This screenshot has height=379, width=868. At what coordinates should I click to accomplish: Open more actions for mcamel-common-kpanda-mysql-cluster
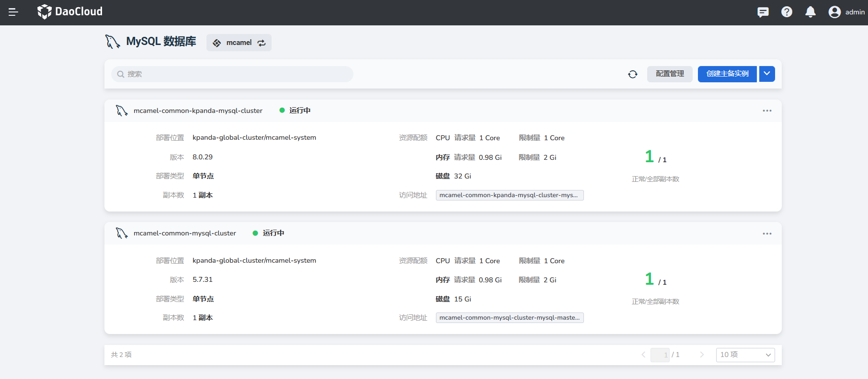pos(767,111)
